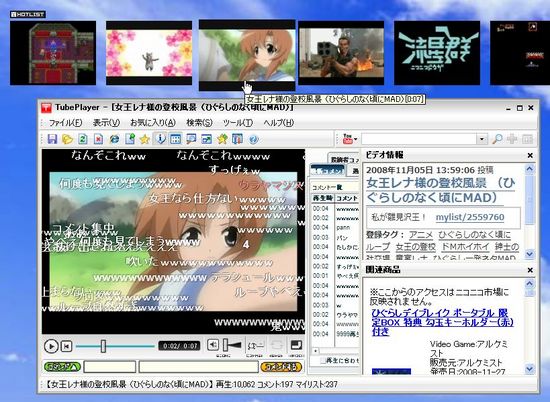Toggle the blue info (i) toolbar button
This screenshot has width=550, height=402.
pyautogui.click(x=160, y=139)
